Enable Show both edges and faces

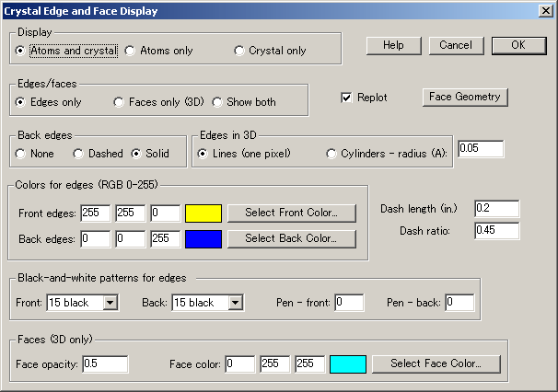click(218, 101)
